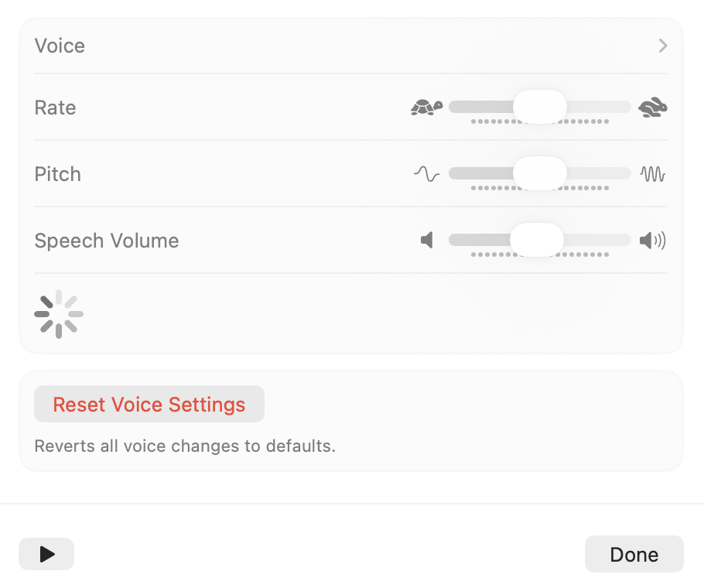704x588 pixels.
Task: Click the Pitch label text
Action: (58, 174)
